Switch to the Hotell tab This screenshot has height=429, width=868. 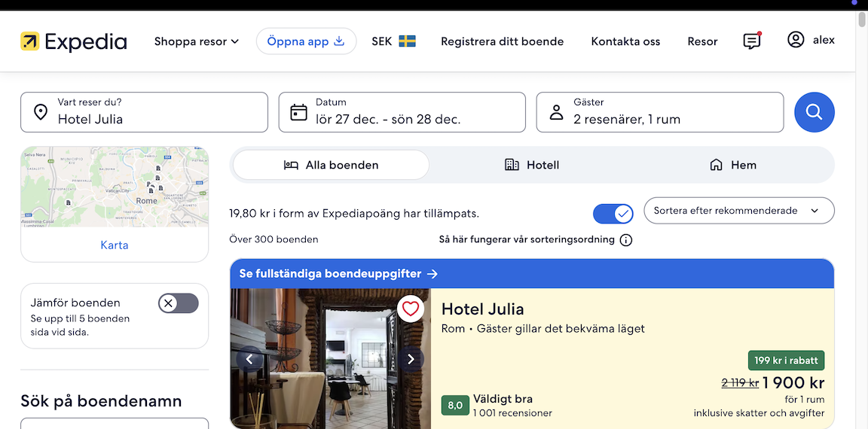[531, 165]
